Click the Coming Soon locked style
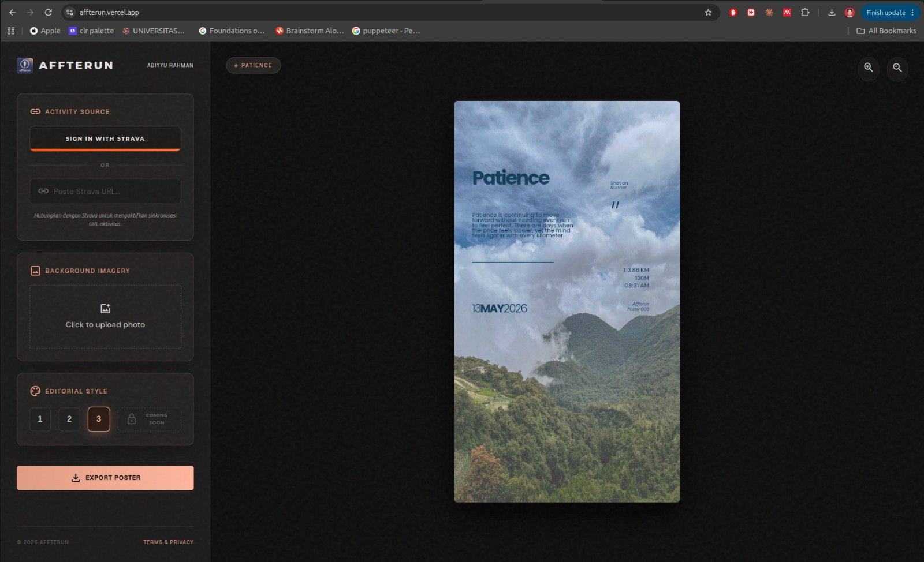924x562 pixels. 149,419
